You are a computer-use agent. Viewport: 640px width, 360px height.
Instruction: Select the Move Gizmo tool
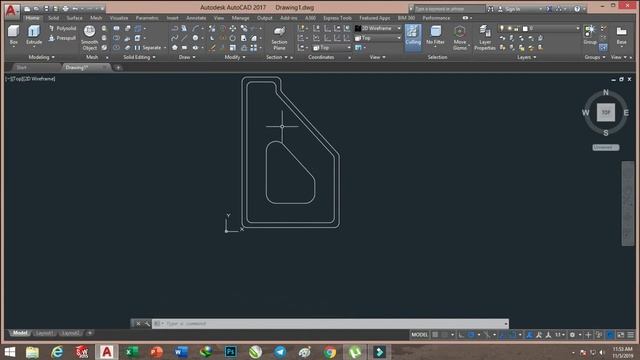(x=460, y=38)
